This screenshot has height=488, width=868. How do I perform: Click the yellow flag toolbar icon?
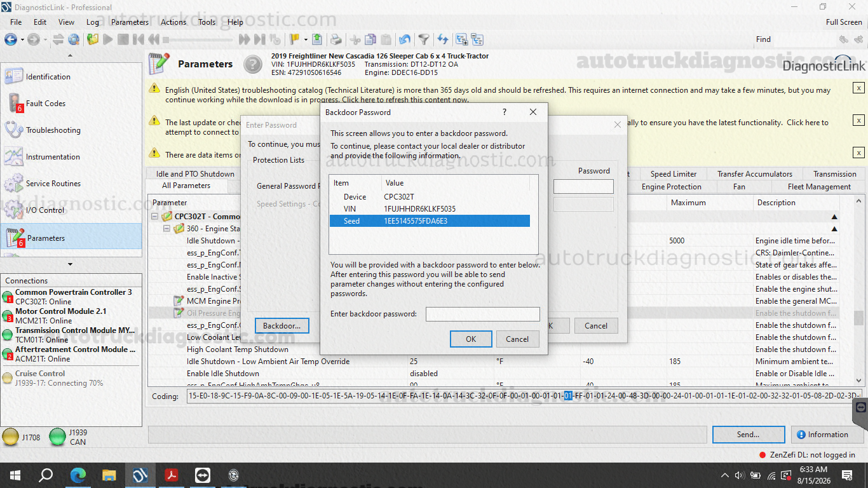click(294, 39)
